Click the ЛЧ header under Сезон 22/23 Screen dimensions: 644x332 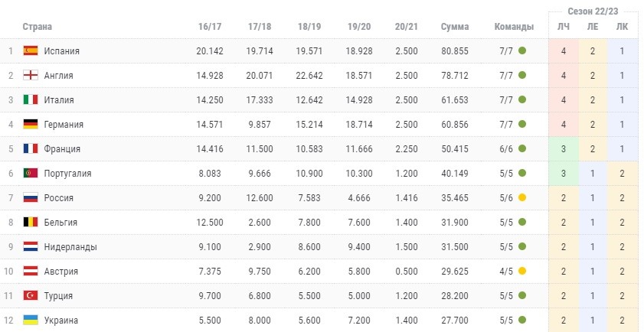point(564,27)
